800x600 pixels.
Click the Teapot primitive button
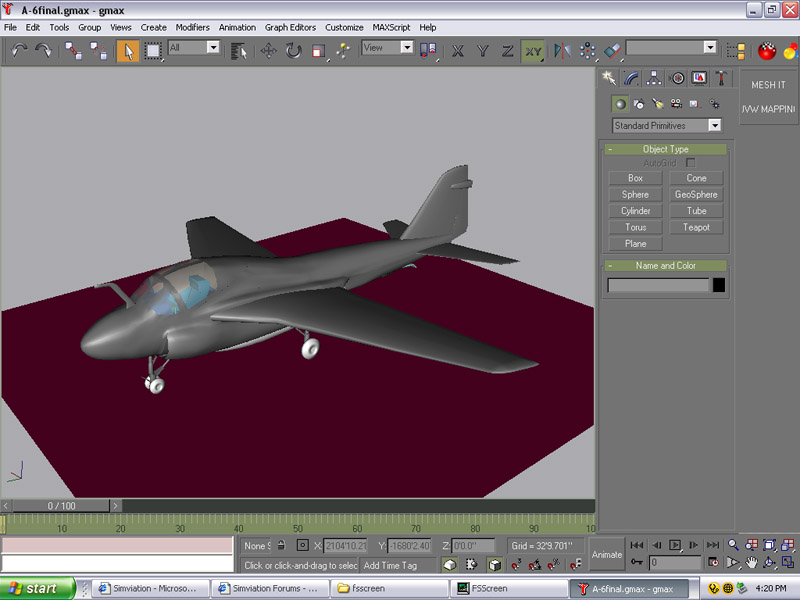pyautogui.click(x=696, y=227)
